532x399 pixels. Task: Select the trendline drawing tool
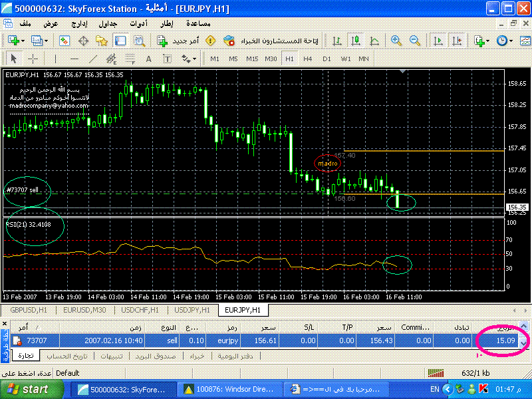click(92, 59)
